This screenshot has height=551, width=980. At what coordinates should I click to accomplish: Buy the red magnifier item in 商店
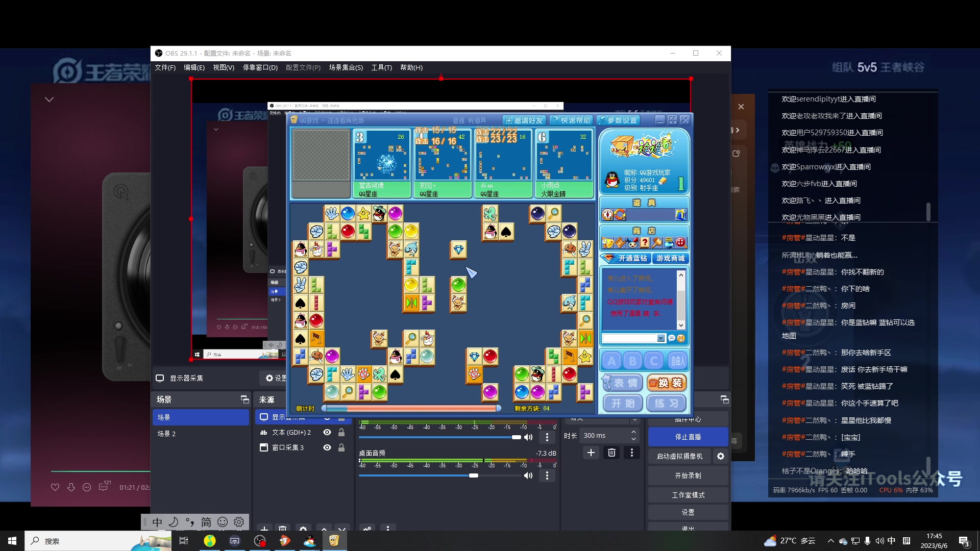681,243
